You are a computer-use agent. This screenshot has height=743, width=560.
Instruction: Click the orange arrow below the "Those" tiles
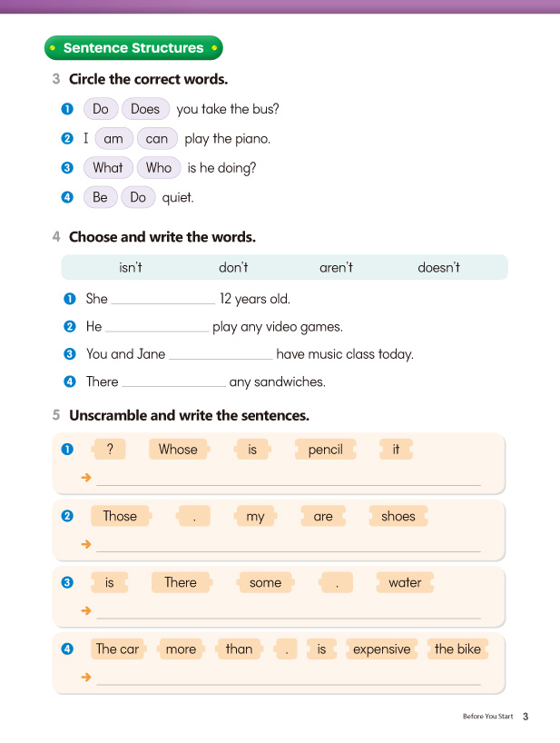tap(86, 544)
